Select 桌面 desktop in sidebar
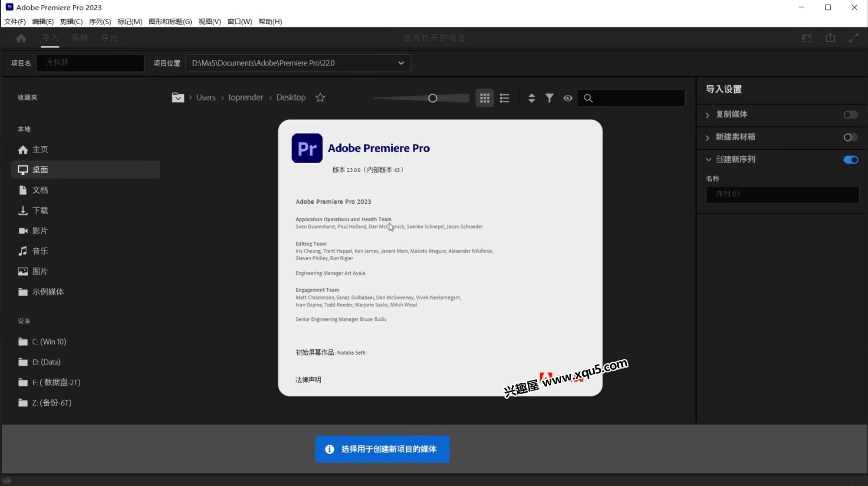868x486 pixels. [85, 170]
